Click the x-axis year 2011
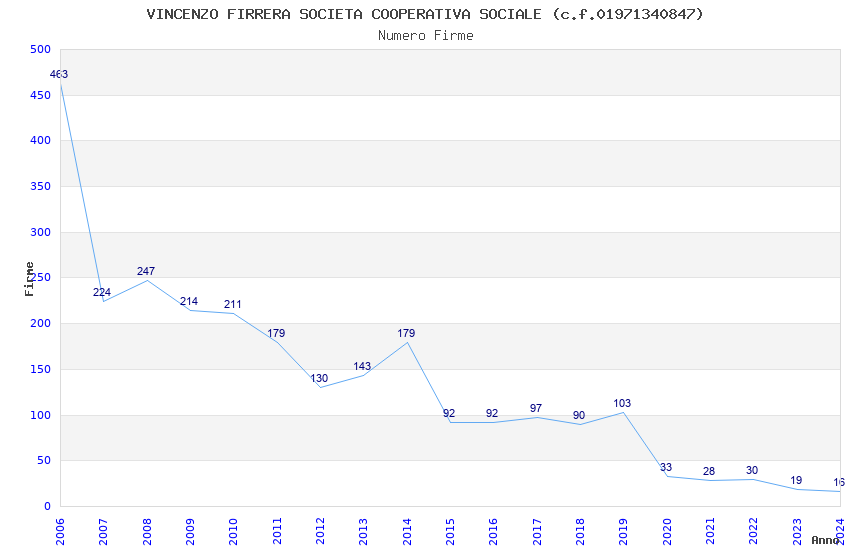850x550 pixels. pyautogui.click(x=276, y=531)
